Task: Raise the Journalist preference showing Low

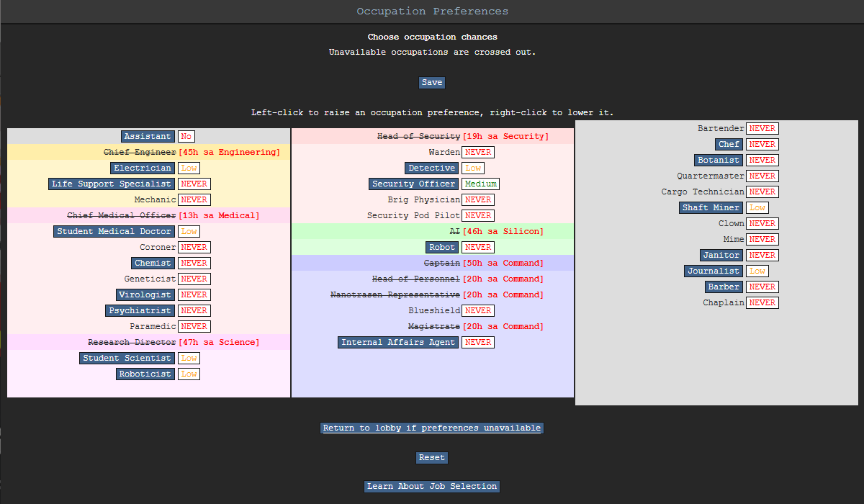Action: [x=757, y=271]
